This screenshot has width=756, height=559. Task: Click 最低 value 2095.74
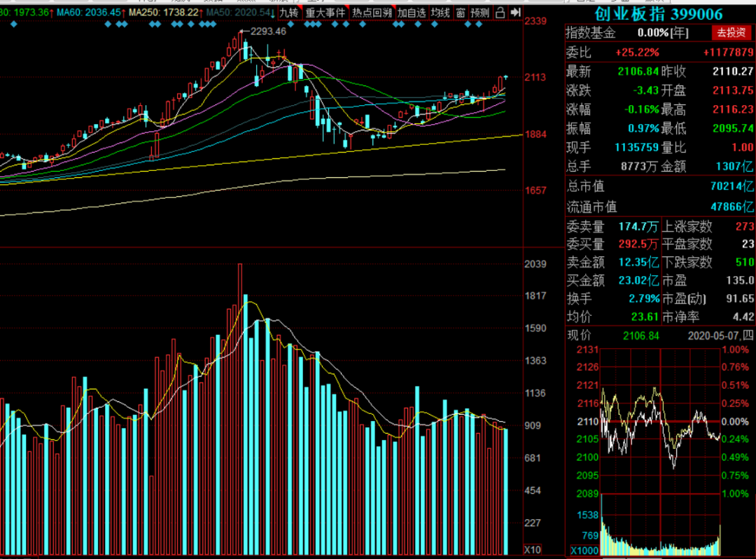click(x=733, y=128)
